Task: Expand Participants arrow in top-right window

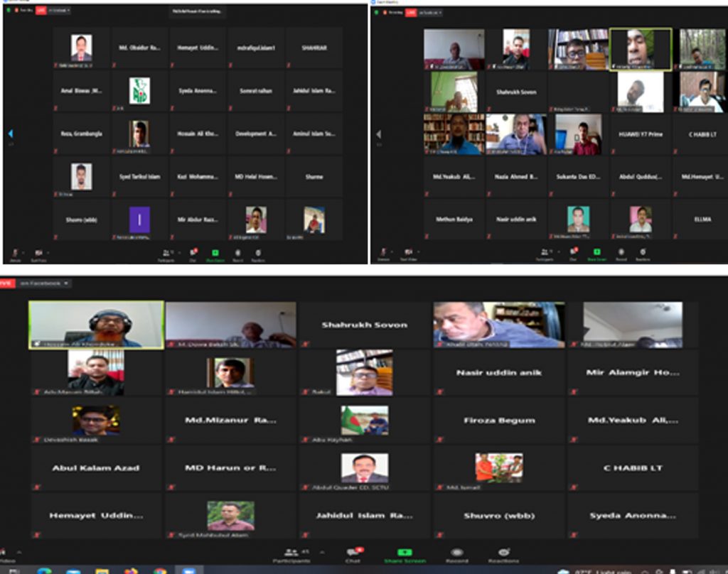Action: tap(558, 252)
